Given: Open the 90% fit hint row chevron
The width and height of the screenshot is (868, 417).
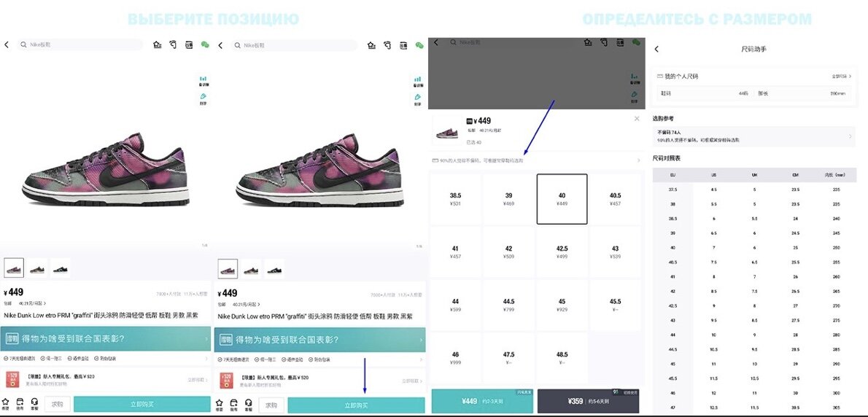Looking at the screenshot, I should click(x=639, y=160).
